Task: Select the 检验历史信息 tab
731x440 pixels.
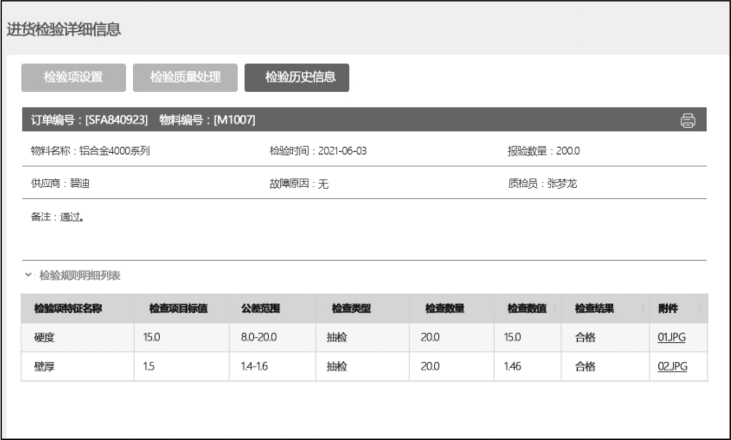Action: (297, 77)
